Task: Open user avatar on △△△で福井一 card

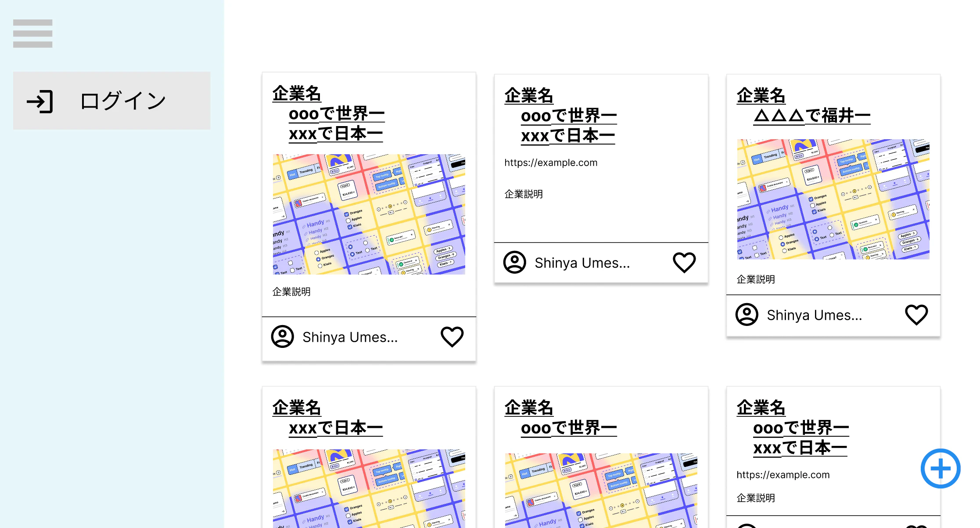Action: (747, 315)
